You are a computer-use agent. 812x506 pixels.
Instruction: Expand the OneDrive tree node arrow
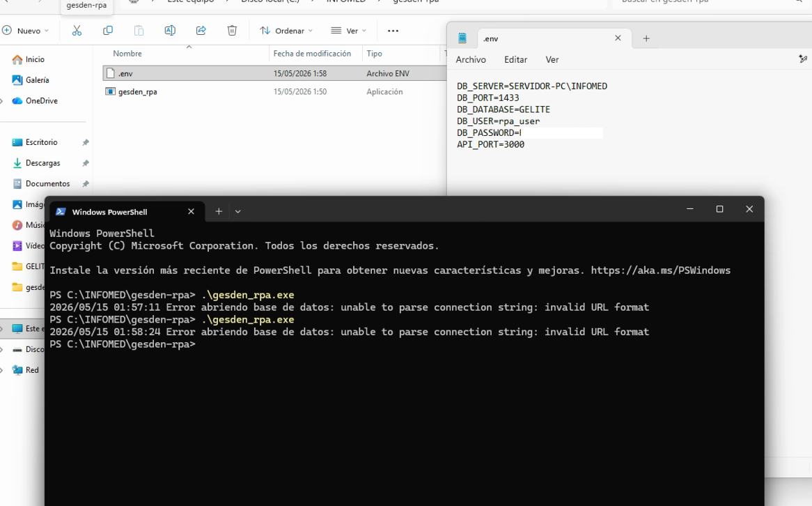click(x=2, y=100)
